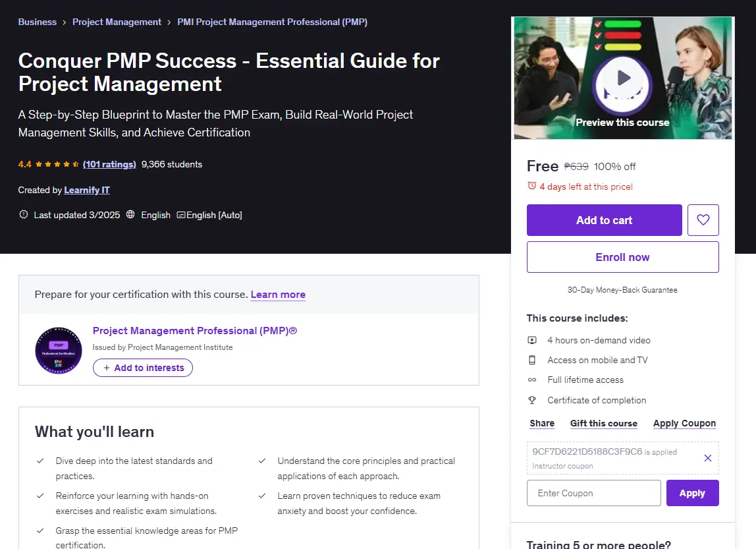Click the Free price label
This screenshot has height=549, width=756.
click(x=543, y=166)
